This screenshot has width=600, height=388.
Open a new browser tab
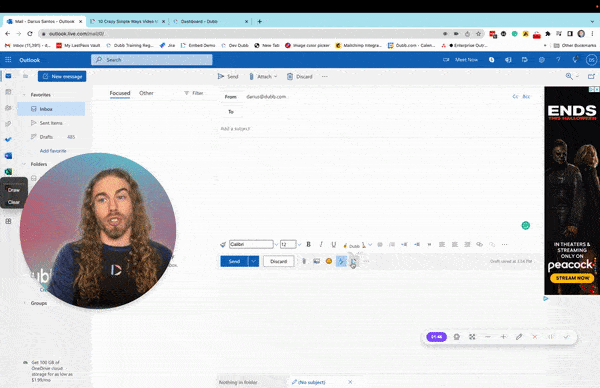click(x=259, y=21)
